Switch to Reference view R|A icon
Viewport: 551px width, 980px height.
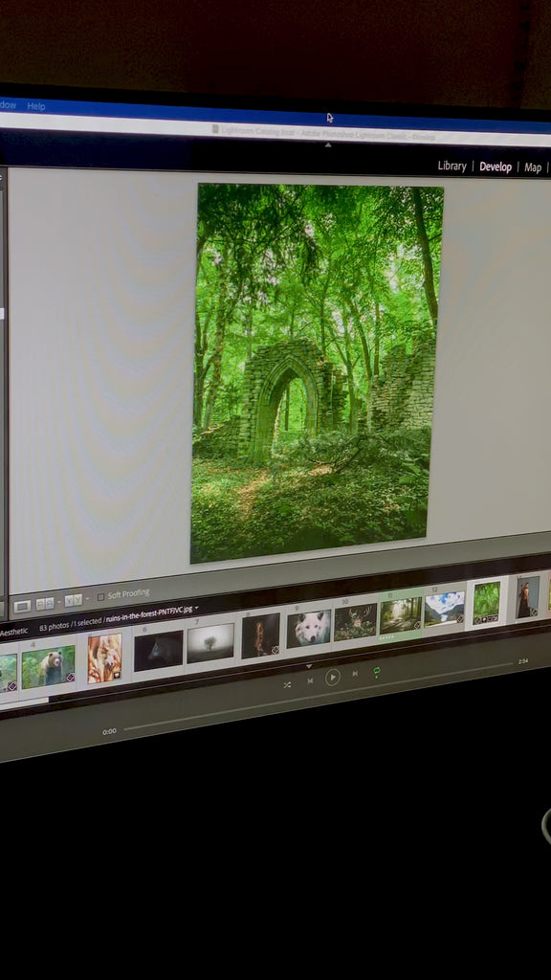click(x=45, y=604)
